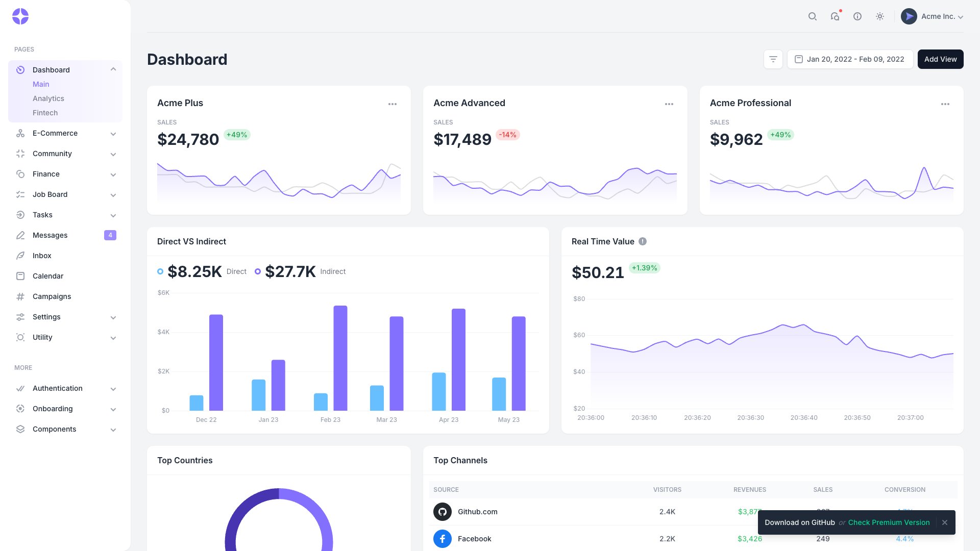Image resolution: width=980 pixels, height=551 pixels.
Task: Select the Inbox icon in the sidebar
Action: (x=20, y=256)
